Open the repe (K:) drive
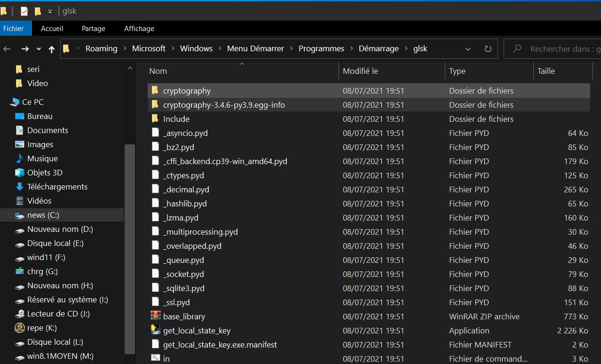Screen dimensions: 601x364 pos(41,328)
